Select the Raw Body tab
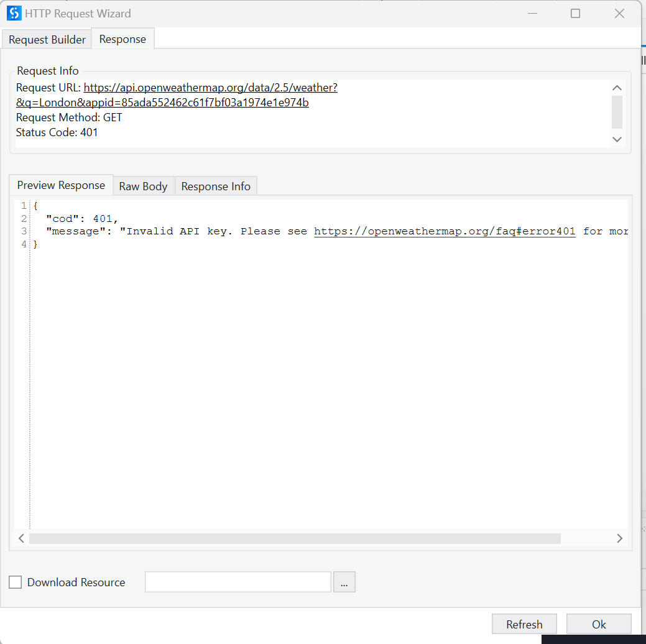This screenshot has width=646, height=644. pos(143,186)
